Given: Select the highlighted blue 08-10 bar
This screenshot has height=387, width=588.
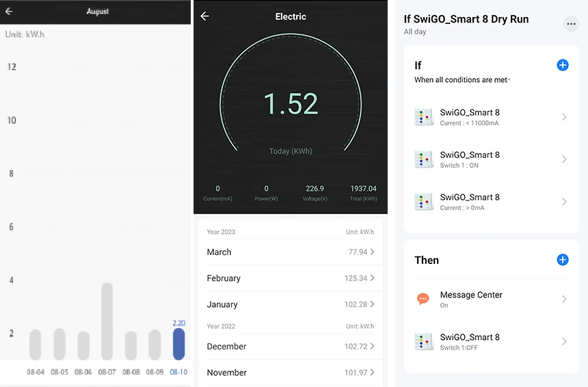Looking at the screenshot, I should coord(178,344).
